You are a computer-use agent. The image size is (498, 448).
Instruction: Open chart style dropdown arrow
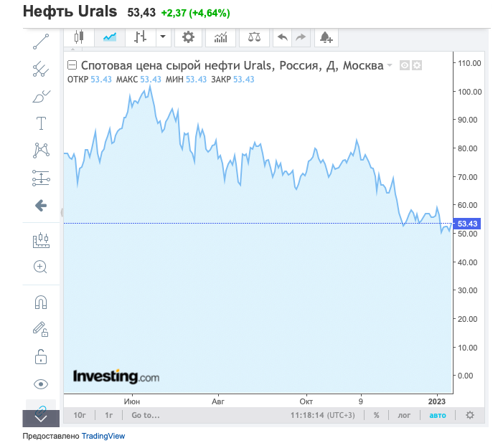point(163,37)
